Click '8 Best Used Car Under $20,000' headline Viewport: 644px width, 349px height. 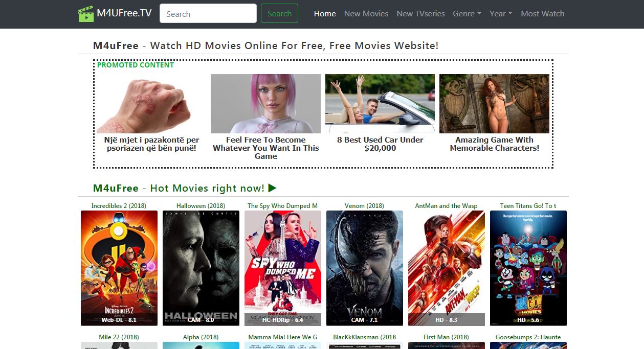click(x=380, y=144)
